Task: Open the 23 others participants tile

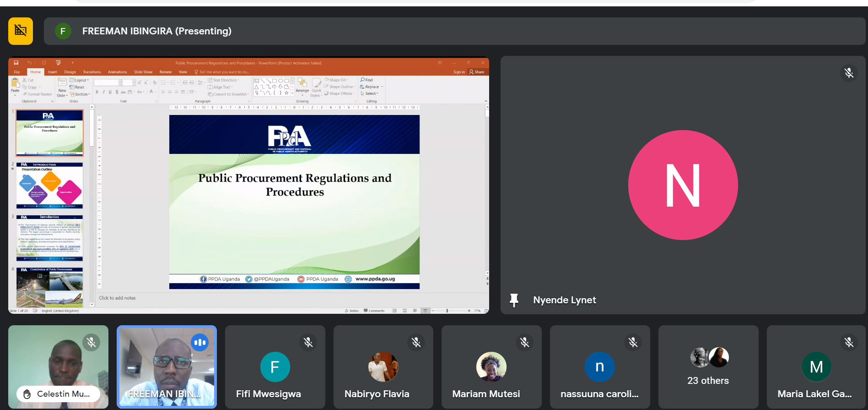Action: tap(708, 366)
